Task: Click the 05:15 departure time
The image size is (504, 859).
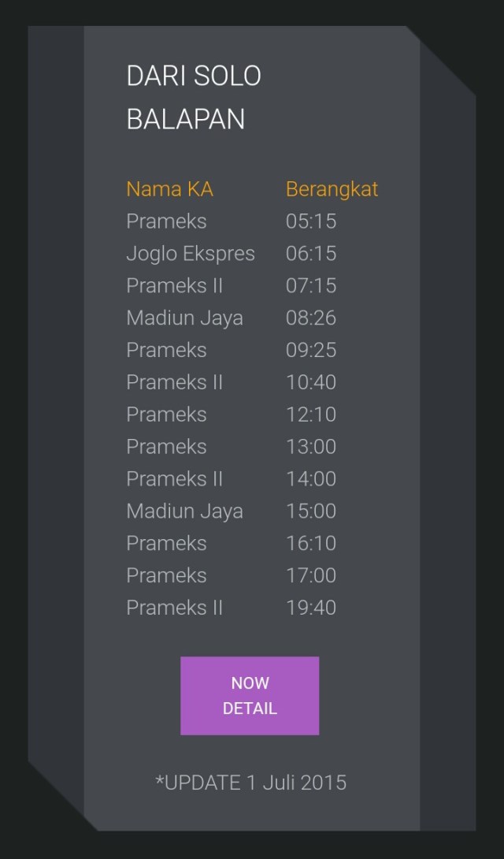Action: [311, 221]
